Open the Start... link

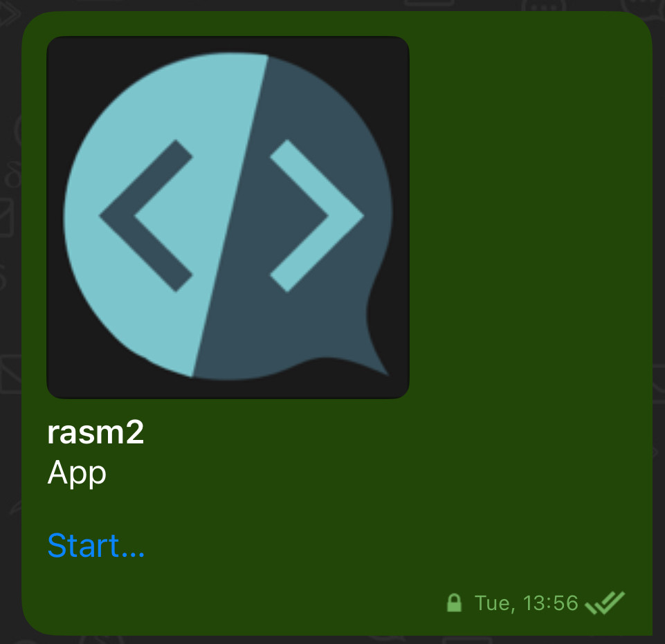point(96,545)
